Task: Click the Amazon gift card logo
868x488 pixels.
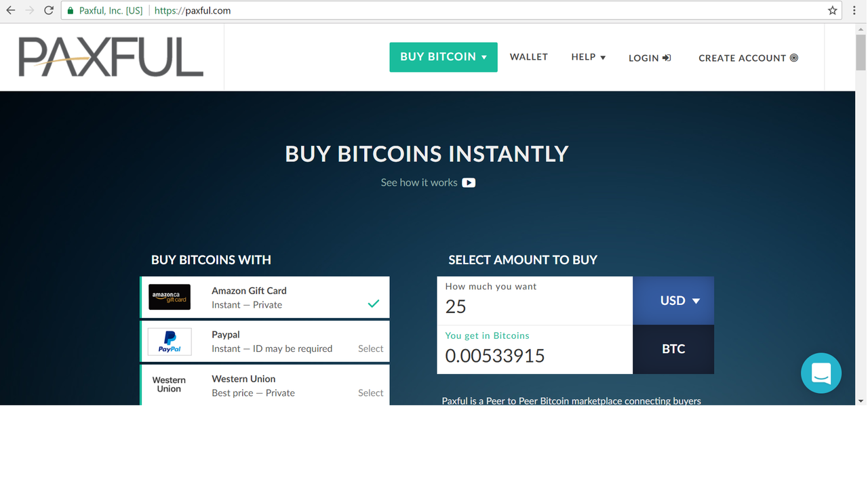Action: [x=170, y=297]
